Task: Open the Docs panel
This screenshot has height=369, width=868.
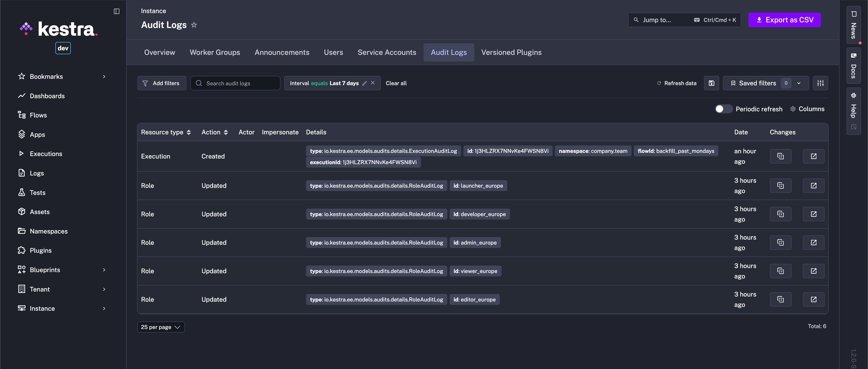Action: point(854,66)
